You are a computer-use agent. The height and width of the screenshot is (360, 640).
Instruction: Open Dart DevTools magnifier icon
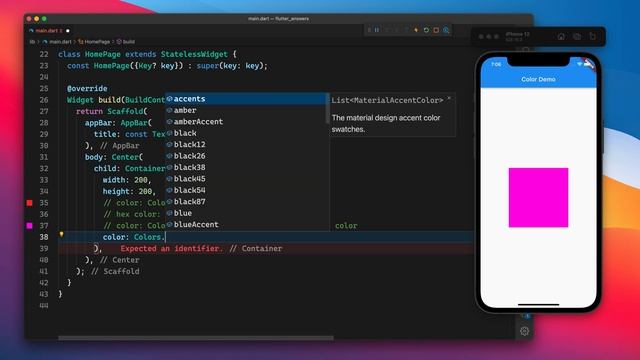[x=447, y=30]
